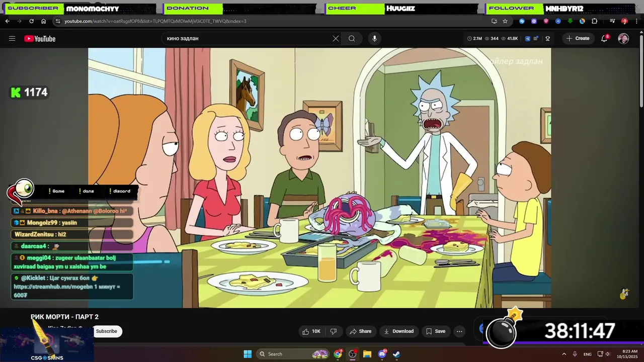Download the video

point(398,331)
